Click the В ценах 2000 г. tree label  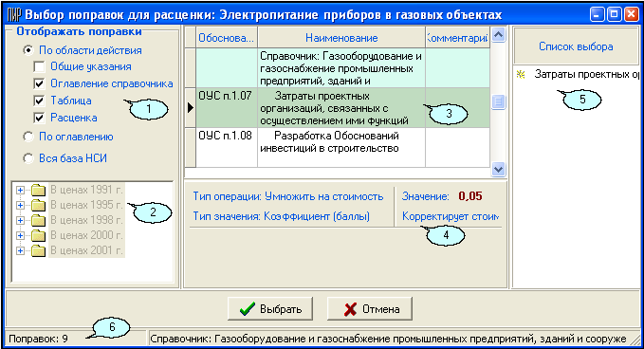coord(86,235)
